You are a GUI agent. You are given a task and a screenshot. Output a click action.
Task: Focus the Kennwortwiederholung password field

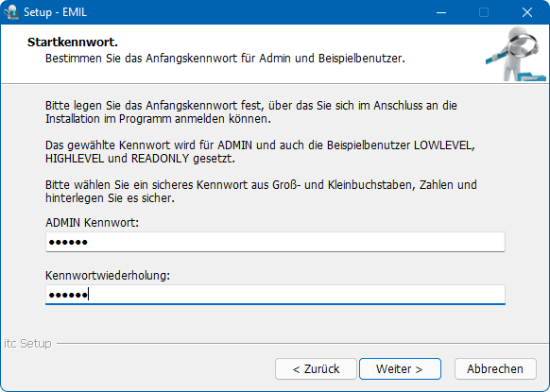275,295
